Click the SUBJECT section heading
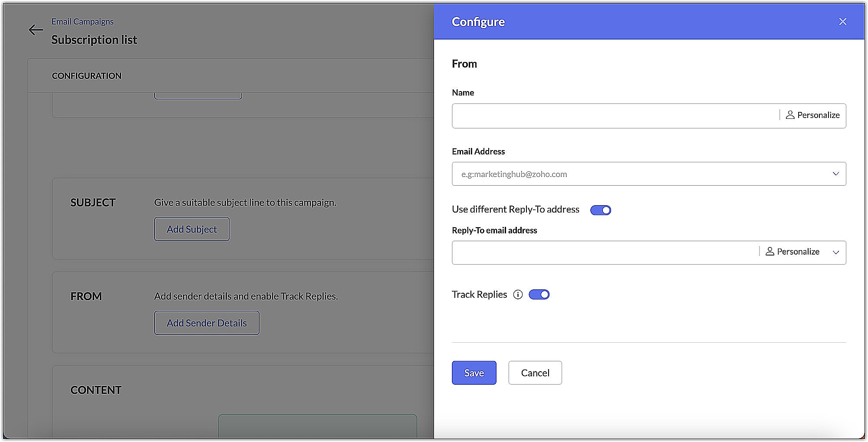Viewport: 868px width, 442px height. [x=93, y=203]
